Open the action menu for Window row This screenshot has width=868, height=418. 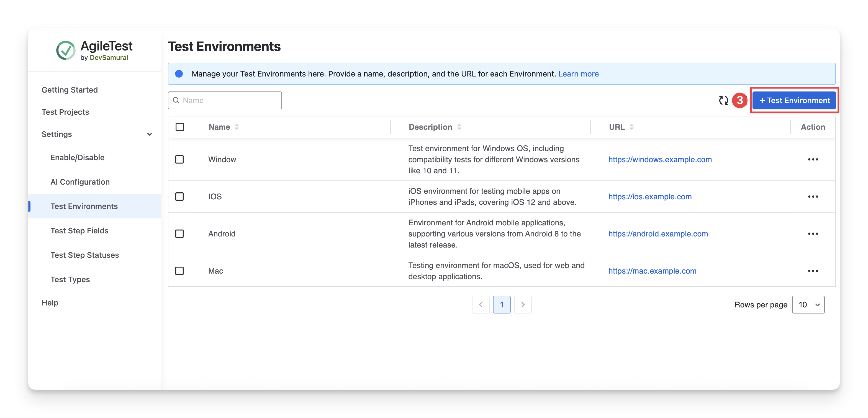pos(812,159)
